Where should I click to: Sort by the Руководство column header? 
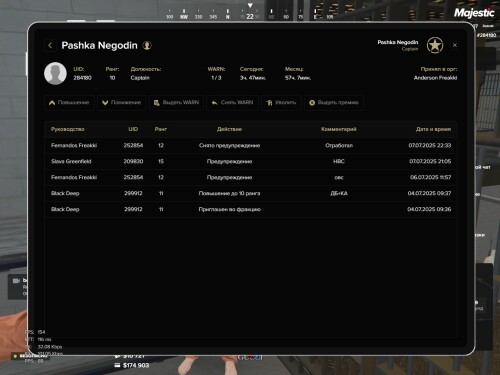click(x=68, y=129)
